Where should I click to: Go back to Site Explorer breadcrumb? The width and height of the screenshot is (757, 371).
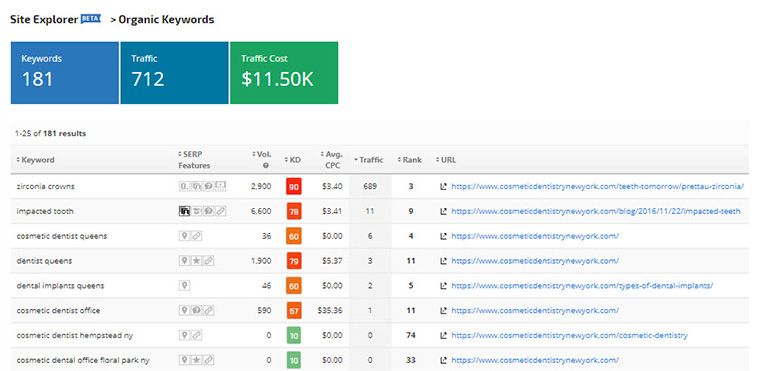click(44, 20)
